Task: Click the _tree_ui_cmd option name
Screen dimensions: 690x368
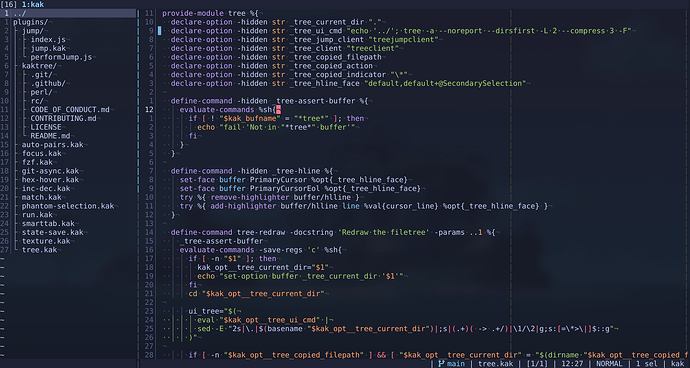Action: [x=316, y=31]
